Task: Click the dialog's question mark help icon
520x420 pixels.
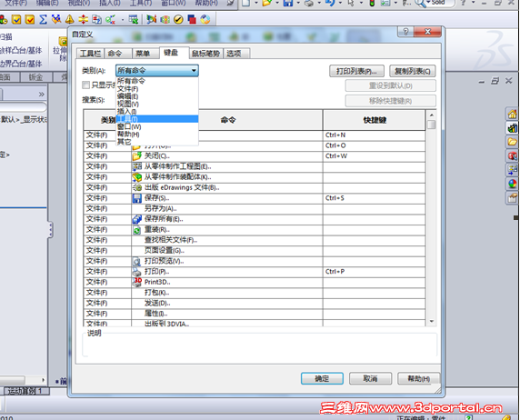Action: tap(405, 32)
